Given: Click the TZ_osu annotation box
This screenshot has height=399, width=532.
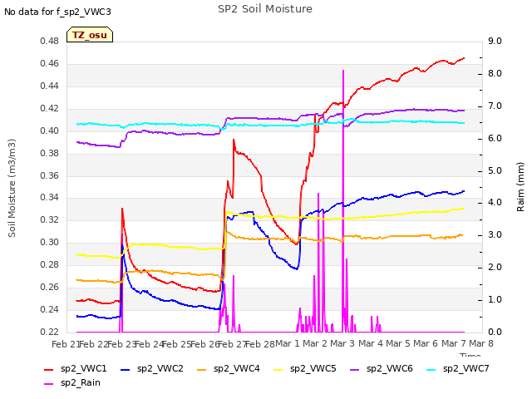Looking at the screenshot, I should 90,35.
